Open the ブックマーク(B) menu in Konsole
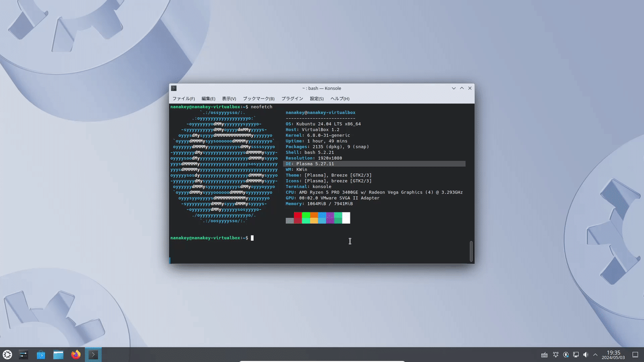The image size is (644, 362). pyautogui.click(x=259, y=99)
